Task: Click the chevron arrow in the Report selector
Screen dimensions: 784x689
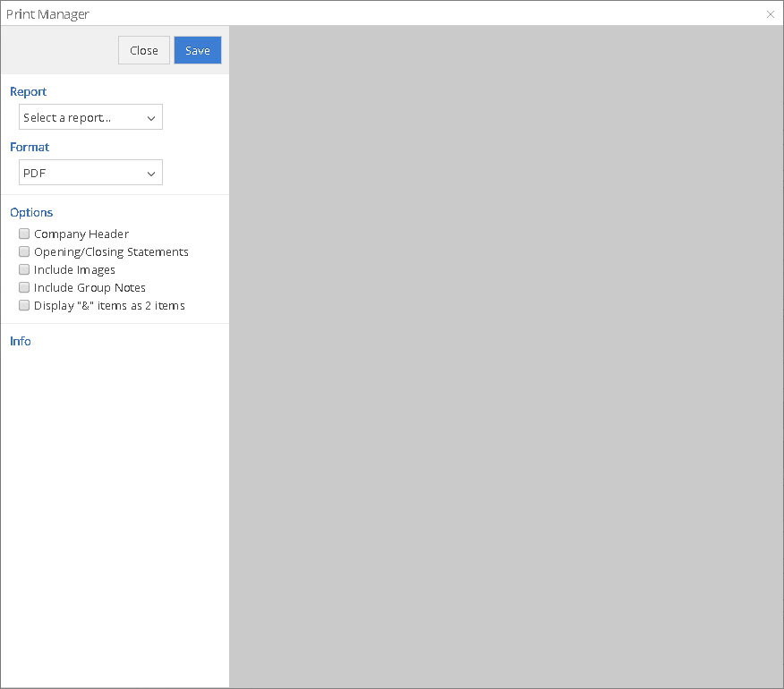Action: click(151, 118)
